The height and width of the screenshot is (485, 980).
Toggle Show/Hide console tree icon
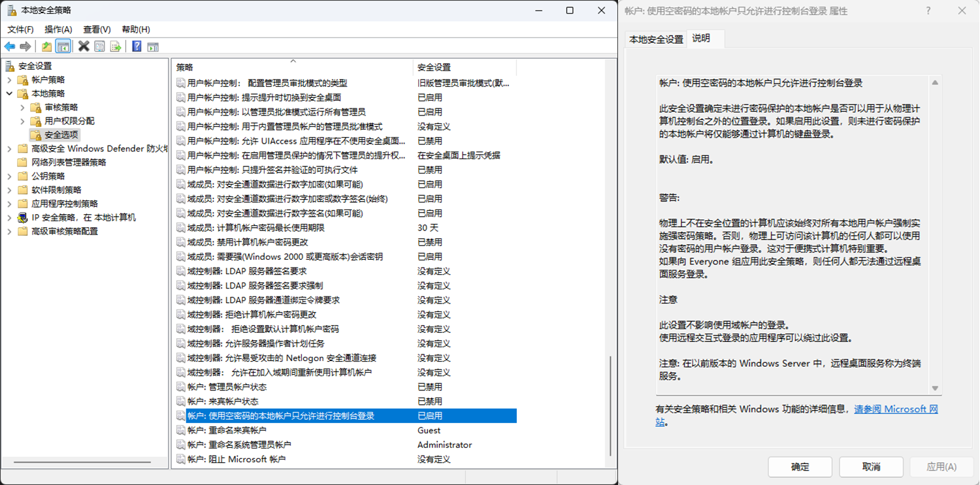63,46
